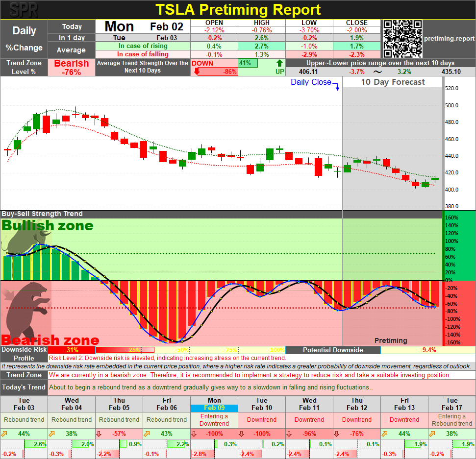Click the Rebound trend cell under Tue Feb 03

pos(24,420)
